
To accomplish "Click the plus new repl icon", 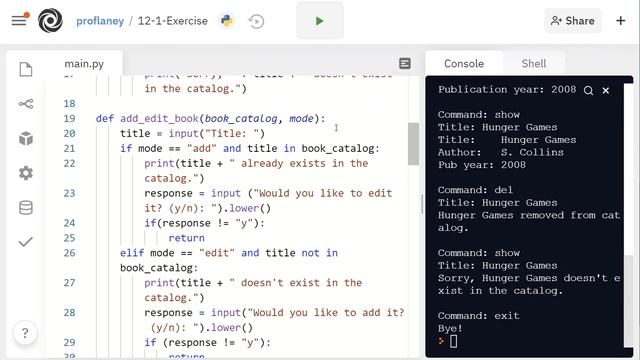I will 620,20.
